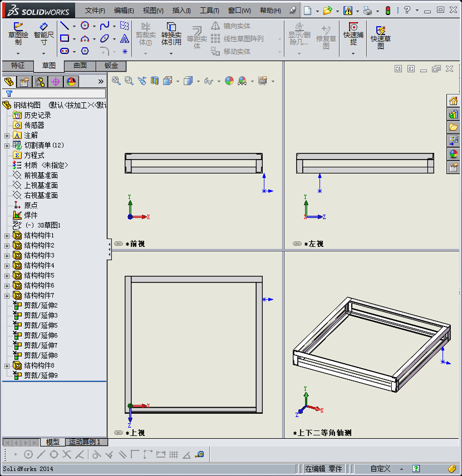Open the Hide/Show Items dropdown arrow
The image size is (462, 476).
pyautogui.click(x=219, y=81)
